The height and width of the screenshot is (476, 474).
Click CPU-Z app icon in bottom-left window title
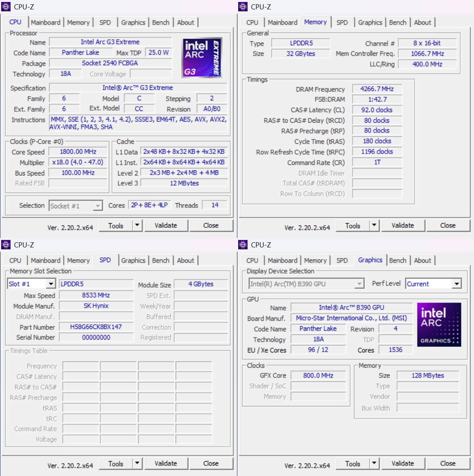click(x=6, y=245)
